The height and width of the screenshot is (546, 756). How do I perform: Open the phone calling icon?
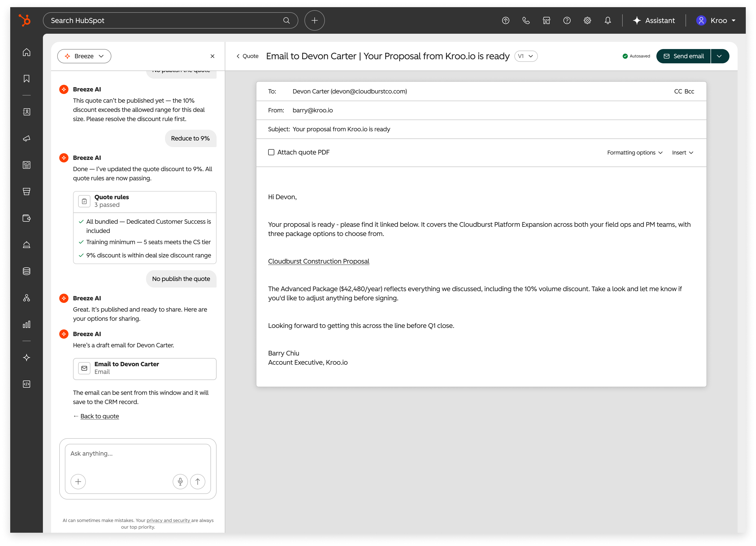coord(526,20)
